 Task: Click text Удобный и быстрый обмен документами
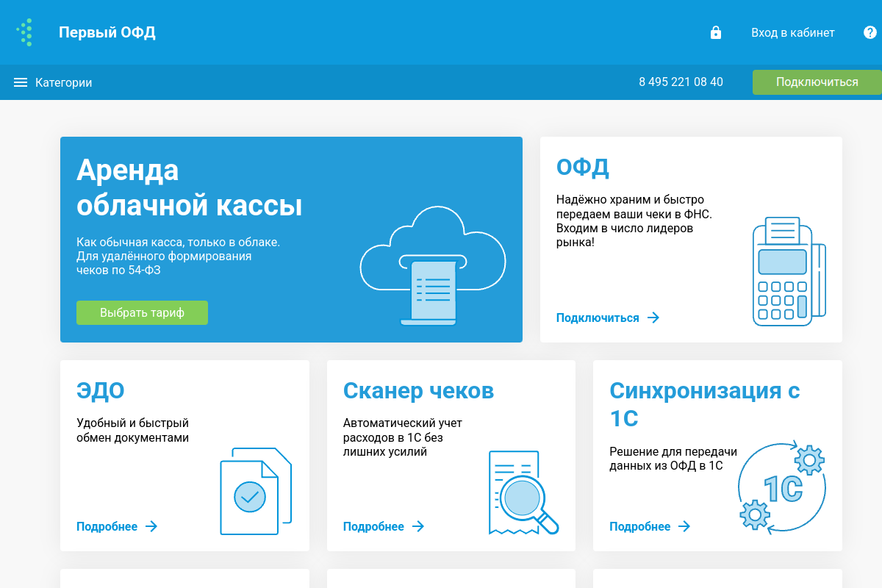(x=133, y=431)
